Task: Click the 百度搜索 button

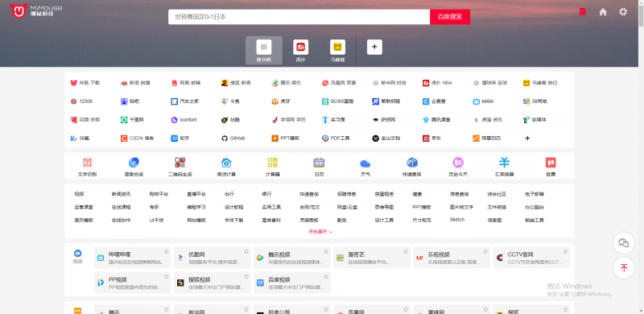Action: [x=450, y=17]
